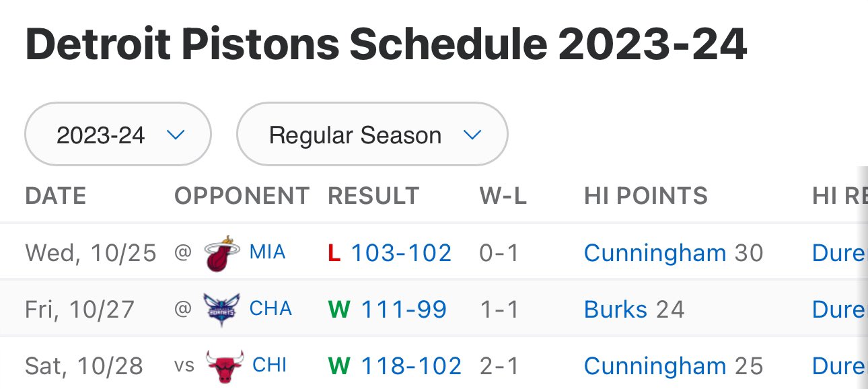Open the 111-99 game result

404,310
